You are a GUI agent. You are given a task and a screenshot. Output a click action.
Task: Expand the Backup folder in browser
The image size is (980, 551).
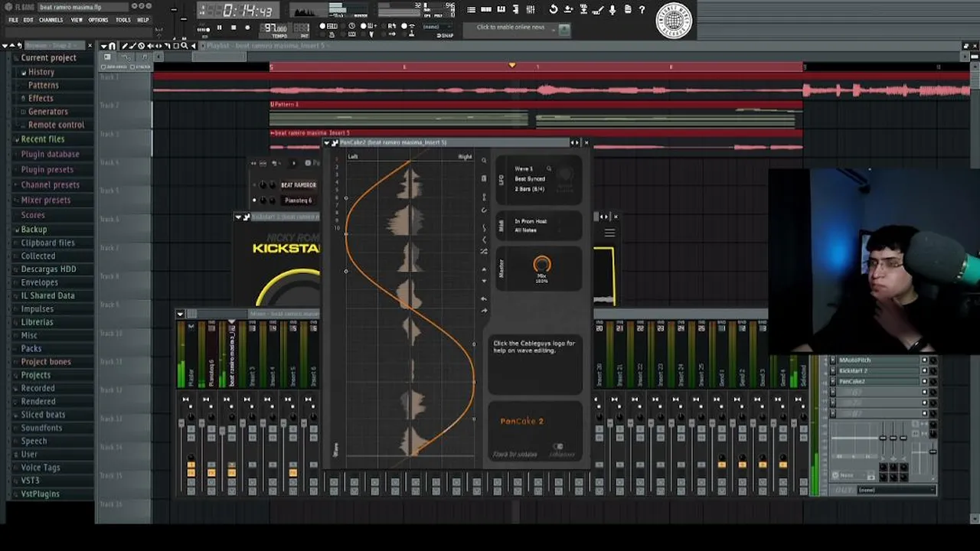coord(34,230)
